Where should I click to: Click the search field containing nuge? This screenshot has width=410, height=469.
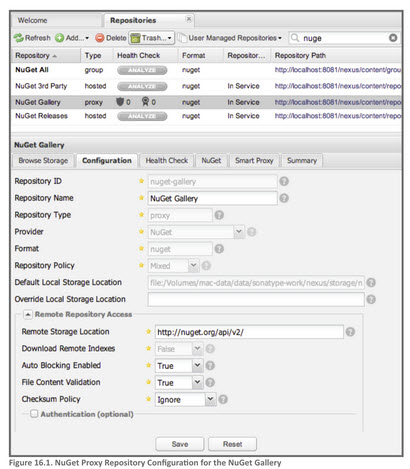tap(343, 38)
